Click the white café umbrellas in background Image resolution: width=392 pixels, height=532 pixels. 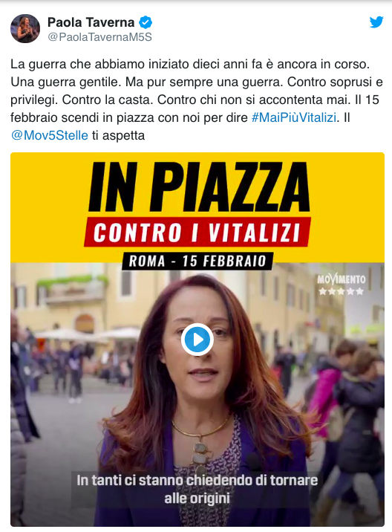88,334
